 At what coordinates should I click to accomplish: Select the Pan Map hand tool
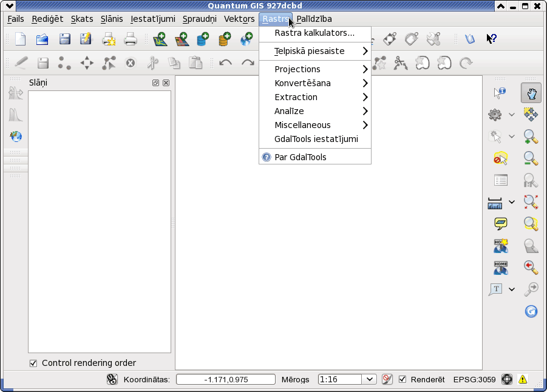point(531,93)
